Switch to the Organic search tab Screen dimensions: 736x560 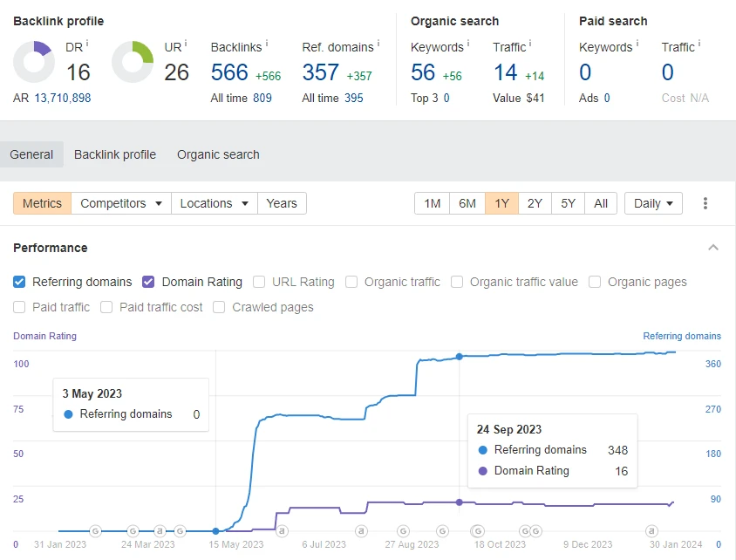pos(218,154)
